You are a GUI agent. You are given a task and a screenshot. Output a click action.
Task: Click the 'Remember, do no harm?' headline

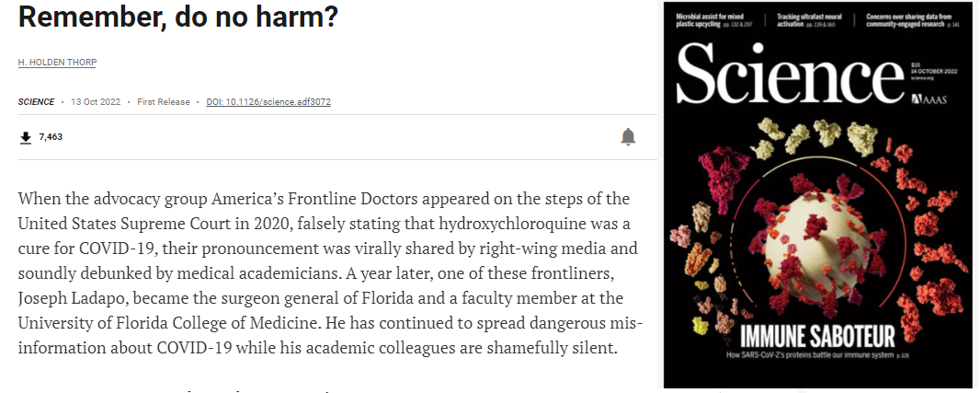[177, 17]
